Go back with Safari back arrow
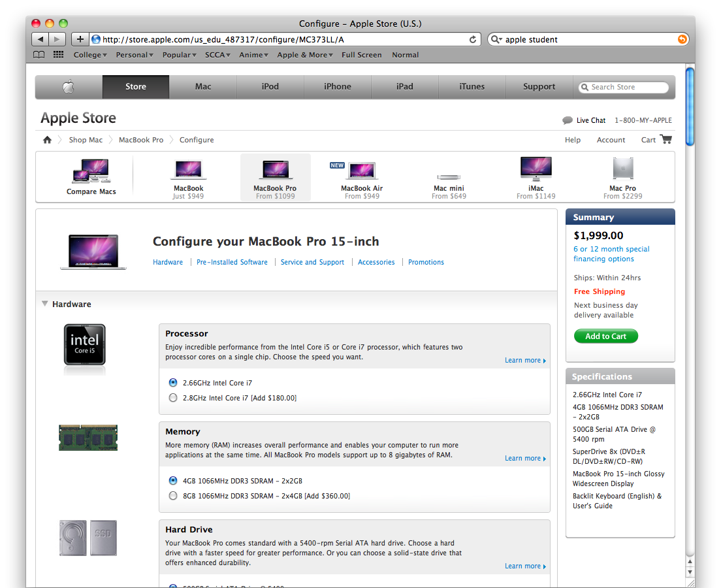Screen dimensions: 721x588 [40, 40]
